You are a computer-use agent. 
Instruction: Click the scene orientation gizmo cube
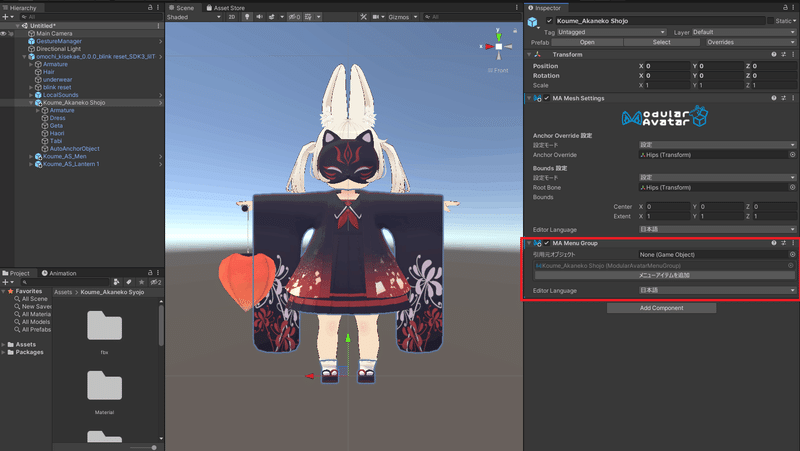tap(499, 46)
